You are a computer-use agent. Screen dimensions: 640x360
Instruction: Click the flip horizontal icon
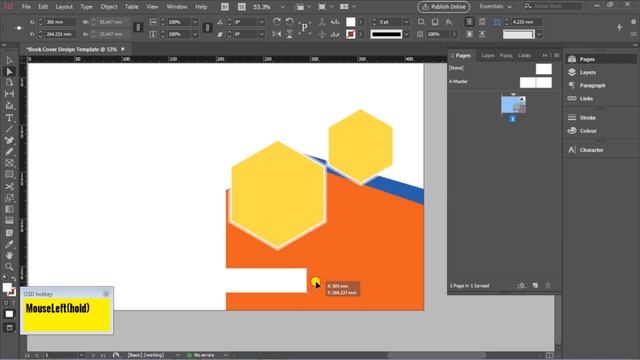277,34
